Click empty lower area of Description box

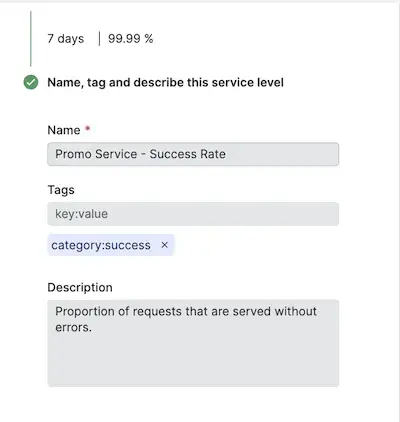coord(193,362)
